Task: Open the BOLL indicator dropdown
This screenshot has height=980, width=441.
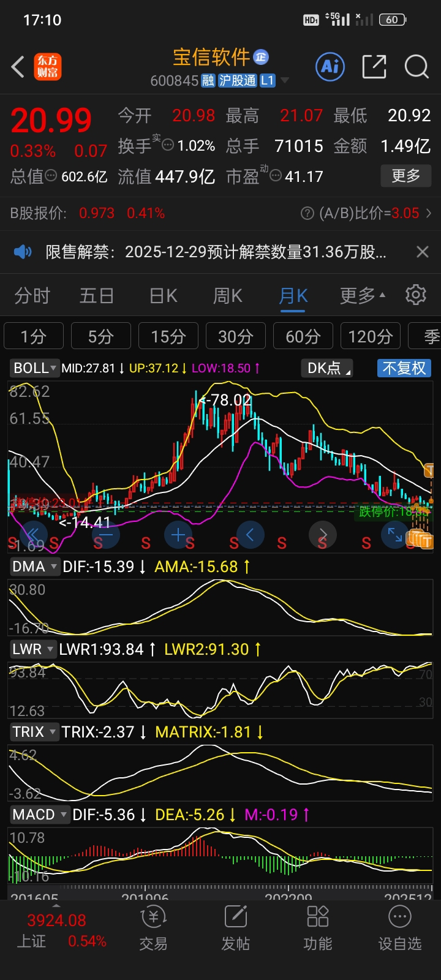Action: point(34,368)
